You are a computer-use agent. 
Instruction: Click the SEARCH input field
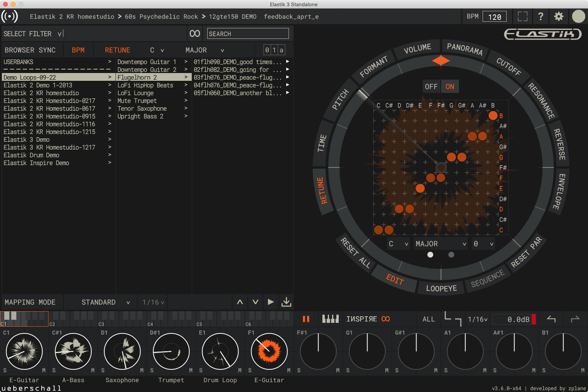248,34
